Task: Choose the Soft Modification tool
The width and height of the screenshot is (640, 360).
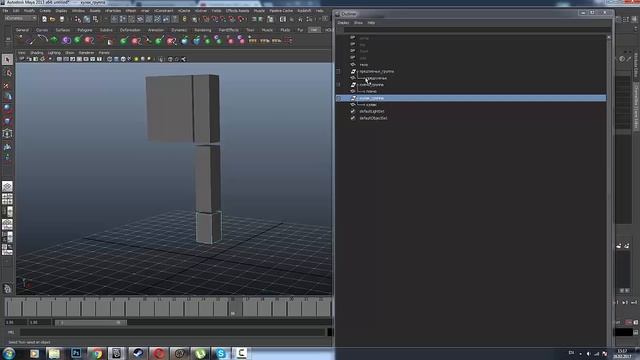Action: pyautogui.click(x=7, y=146)
